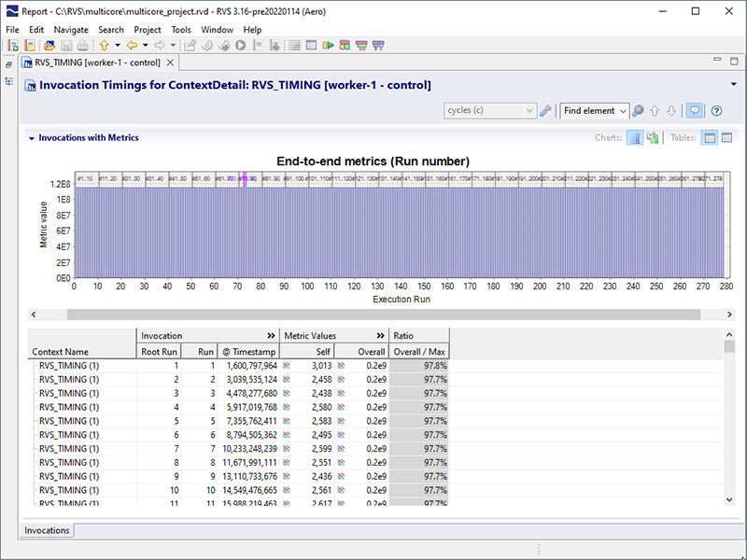Toggle the second Charts view button
The image size is (747, 560).
[652, 137]
